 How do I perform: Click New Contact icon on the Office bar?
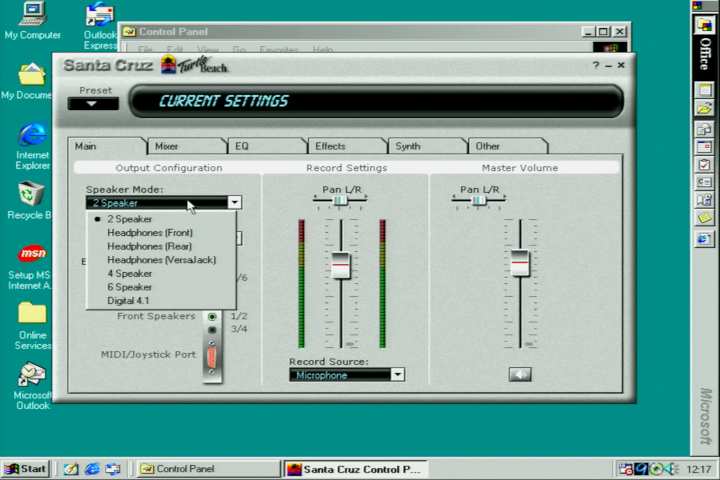click(x=705, y=182)
